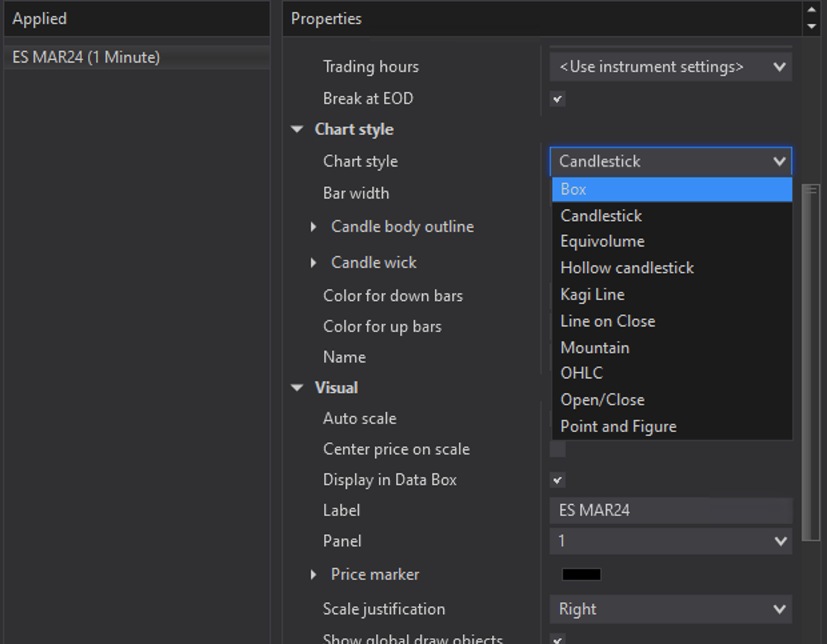Open the Panel number dropdown
827x644 pixels.
click(671, 541)
